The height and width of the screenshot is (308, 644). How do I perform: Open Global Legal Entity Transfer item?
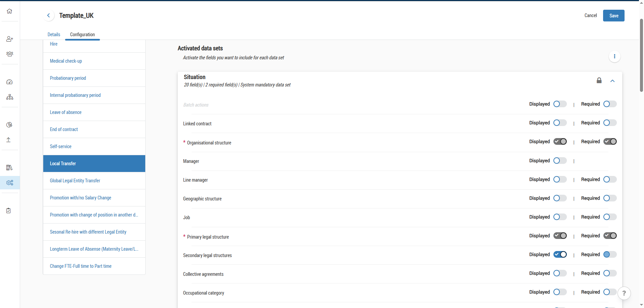coord(75,181)
